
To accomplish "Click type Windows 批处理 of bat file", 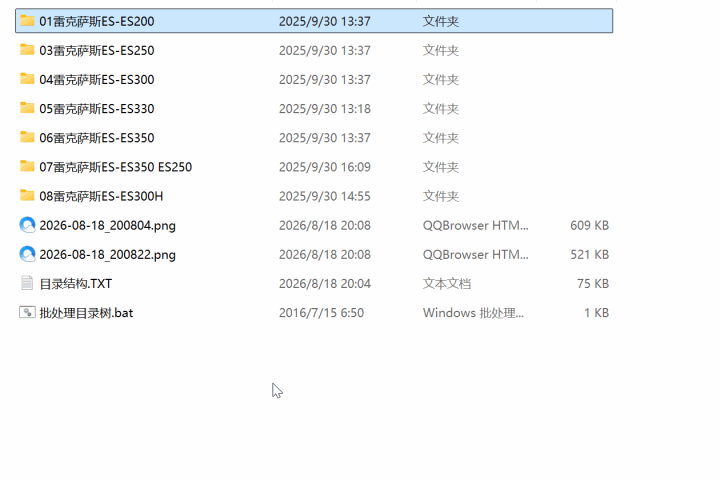I will point(473,313).
